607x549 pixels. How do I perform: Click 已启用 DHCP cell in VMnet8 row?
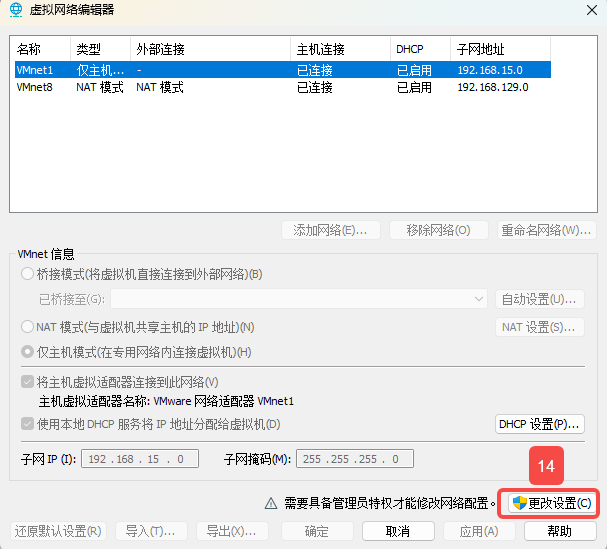point(414,87)
